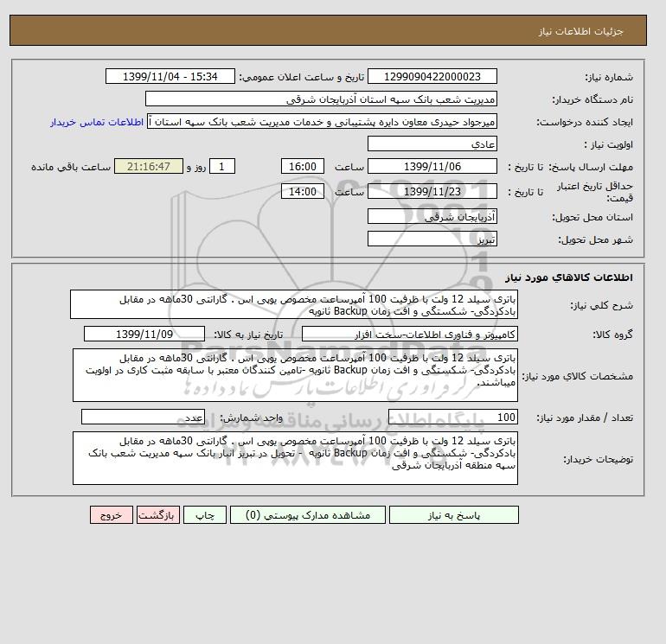Click the goods need date 1399/11/09
The height and width of the screenshot is (644, 666).
(x=144, y=335)
